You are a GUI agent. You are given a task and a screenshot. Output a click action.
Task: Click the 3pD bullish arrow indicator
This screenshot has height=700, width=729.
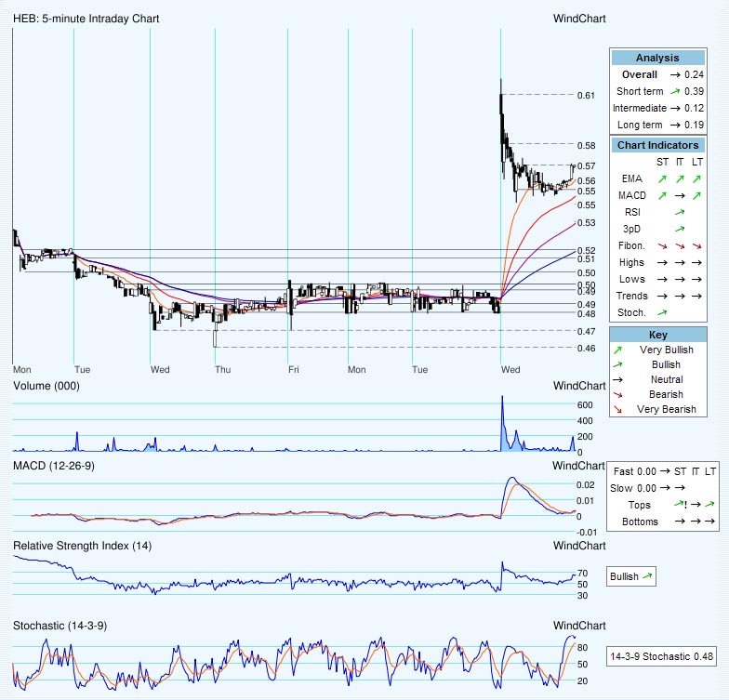(x=679, y=229)
